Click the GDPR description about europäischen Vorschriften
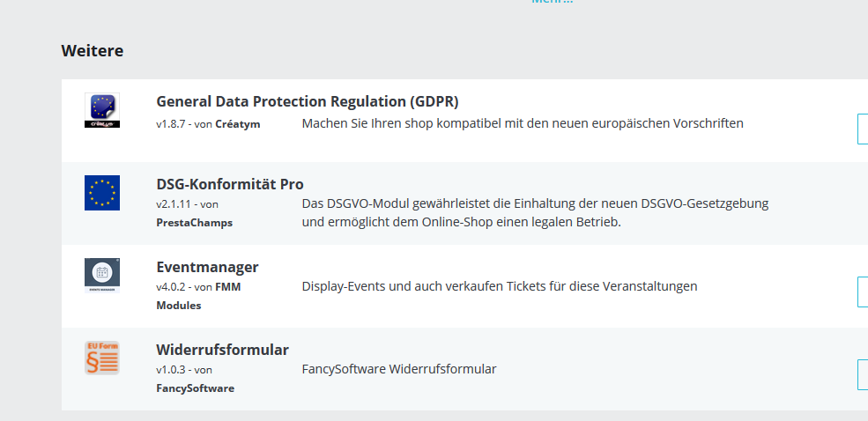Viewport: 868px width, 421px height. (523, 123)
